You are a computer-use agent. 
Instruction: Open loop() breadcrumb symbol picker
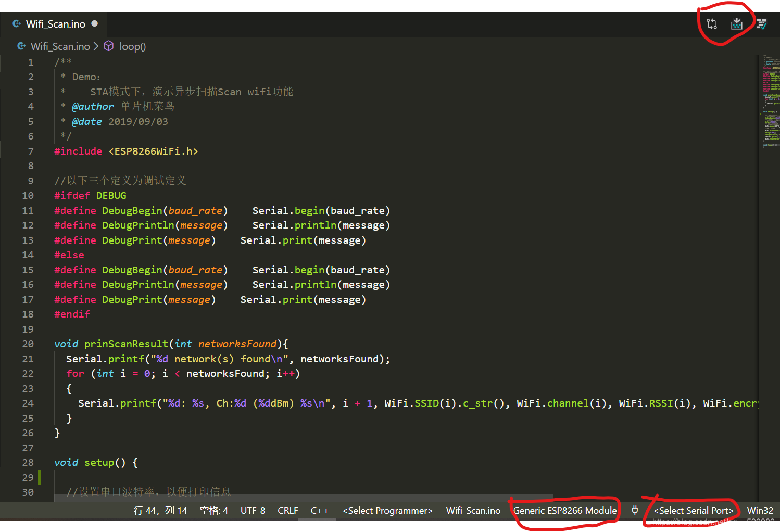point(133,46)
